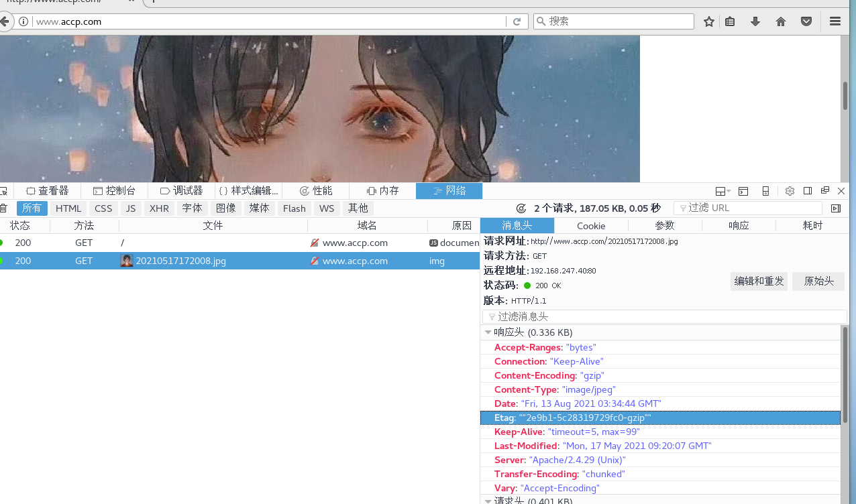The image size is (856, 504).
Task: Bookmark this page with the star icon
Action: pyautogui.click(x=709, y=21)
